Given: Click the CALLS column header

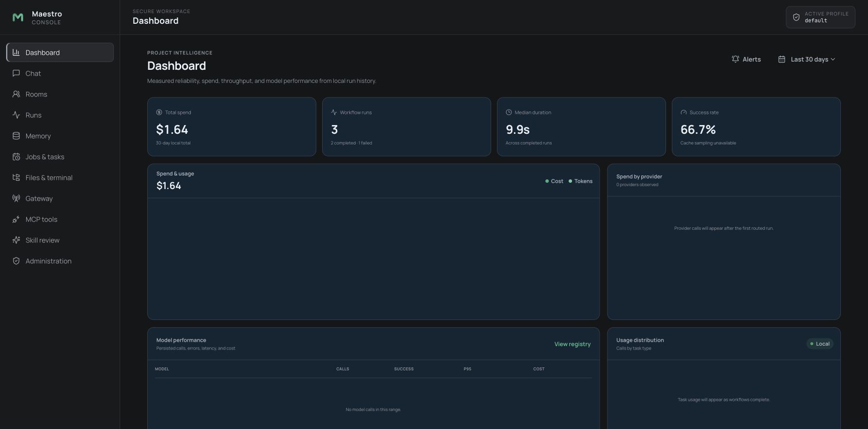Looking at the screenshot, I should [x=342, y=369].
